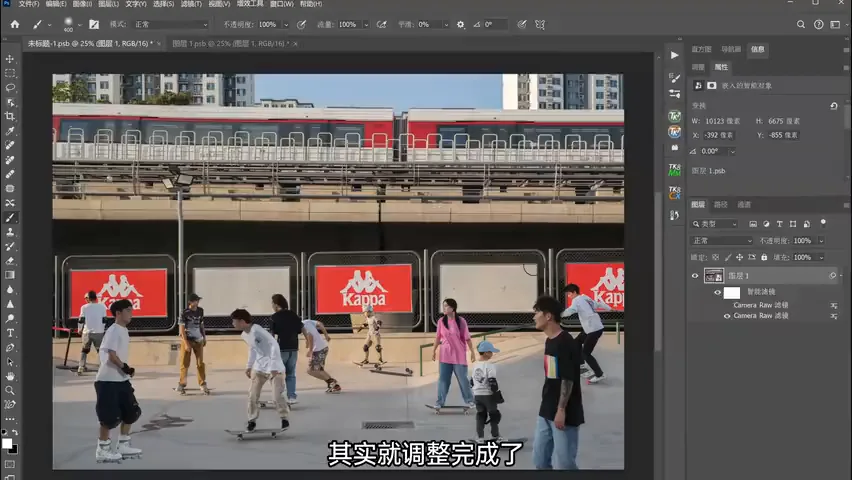852x480 pixels.
Task: Click the 图层 1 layer thumbnail
Action: click(713, 276)
